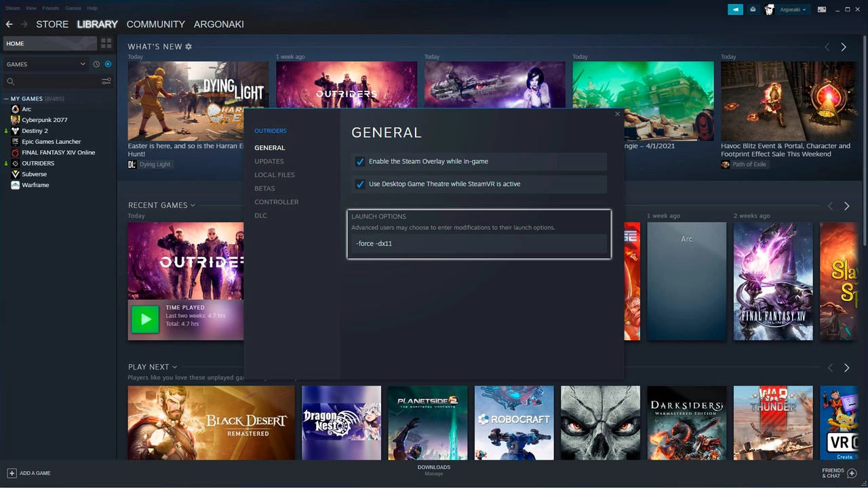Open PlanetSide 2 in Play Next

(x=428, y=423)
